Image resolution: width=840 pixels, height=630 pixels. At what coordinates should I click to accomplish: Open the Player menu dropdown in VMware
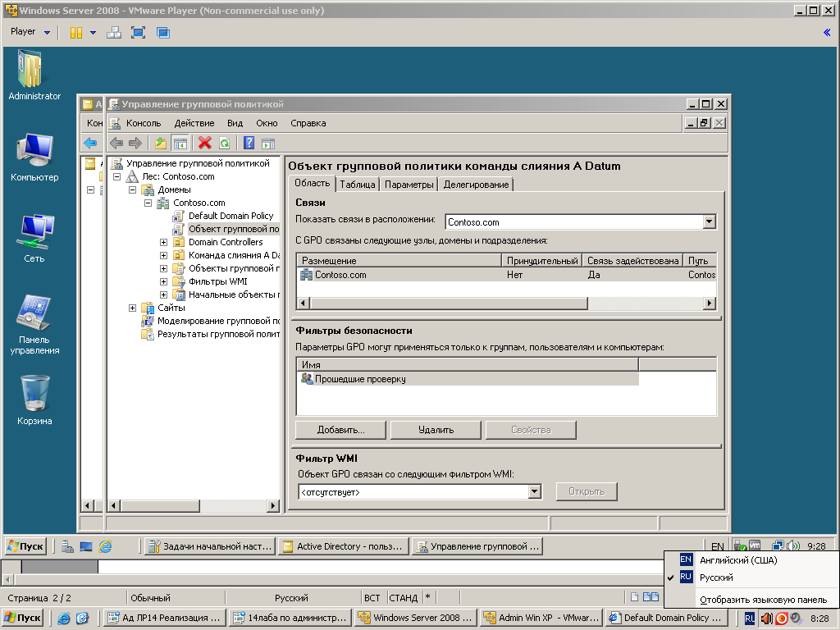tap(30, 32)
